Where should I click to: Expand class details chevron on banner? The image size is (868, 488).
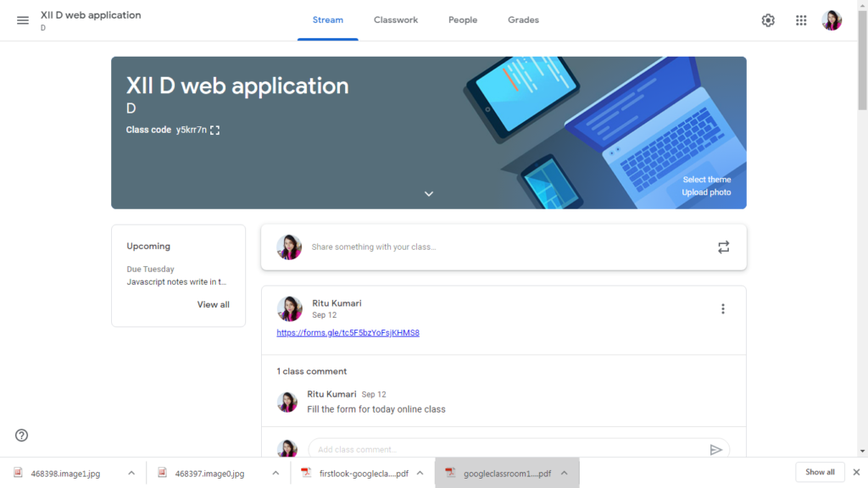[x=428, y=194]
